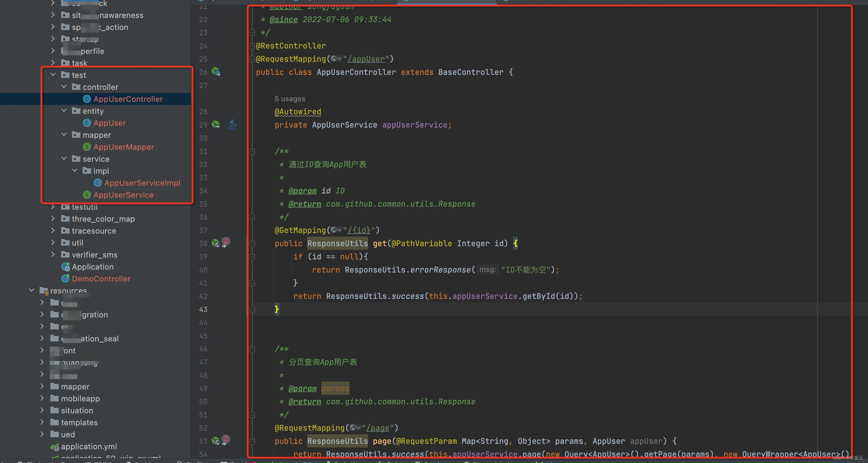Image resolution: width=868 pixels, height=463 pixels.
Task: Click the DemoController class icon
Action: pyautogui.click(x=65, y=279)
